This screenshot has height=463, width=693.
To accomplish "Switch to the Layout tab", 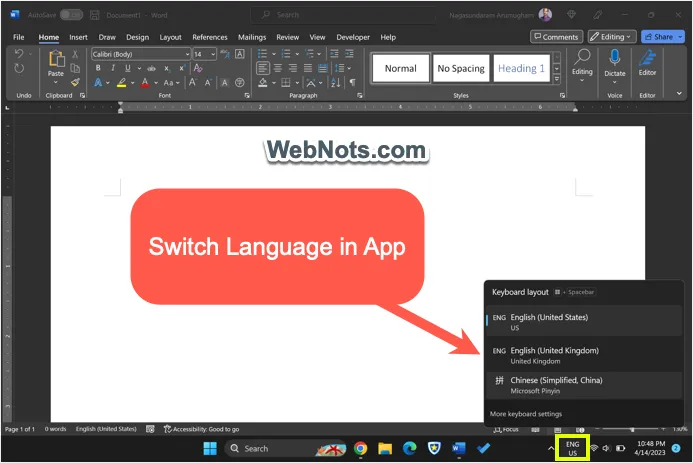I will click(170, 37).
